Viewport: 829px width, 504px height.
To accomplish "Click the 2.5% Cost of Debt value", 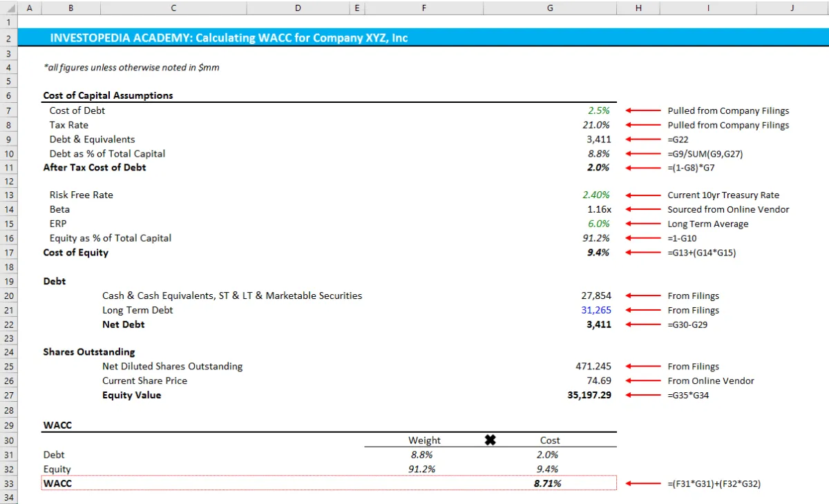I will click(598, 110).
